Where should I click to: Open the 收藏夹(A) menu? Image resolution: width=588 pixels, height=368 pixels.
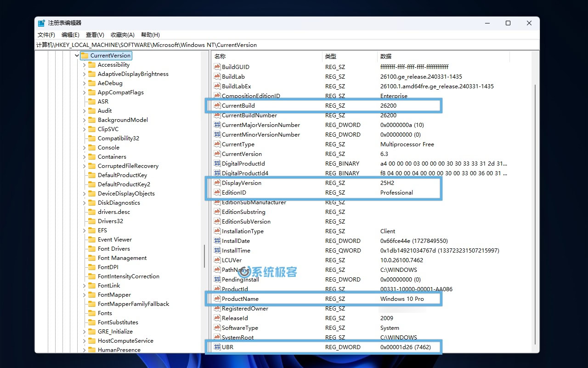click(x=122, y=34)
